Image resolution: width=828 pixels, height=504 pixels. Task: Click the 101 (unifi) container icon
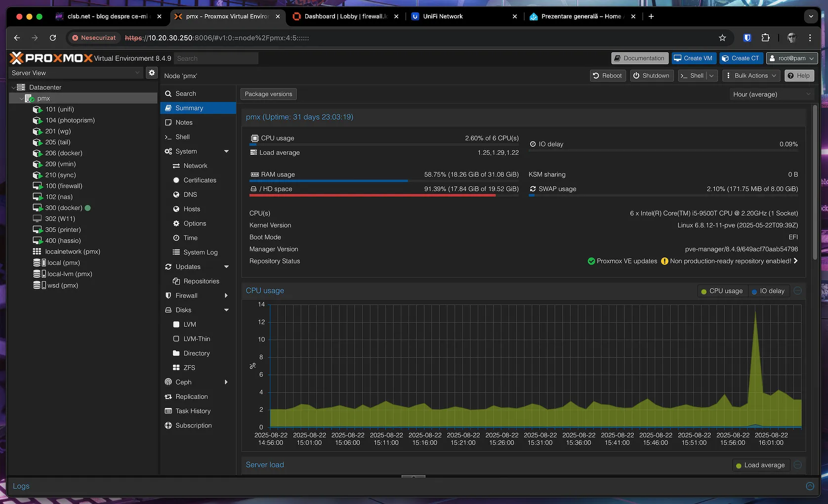[x=38, y=109]
